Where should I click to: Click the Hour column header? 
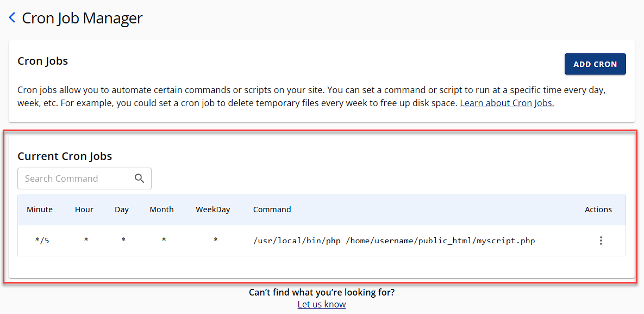(x=84, y=210)
